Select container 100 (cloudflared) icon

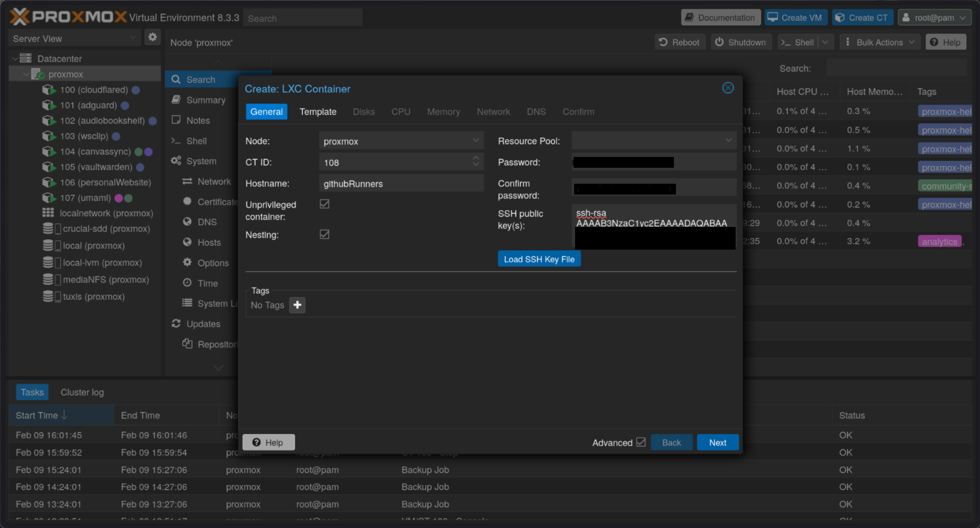pos(49,90)
